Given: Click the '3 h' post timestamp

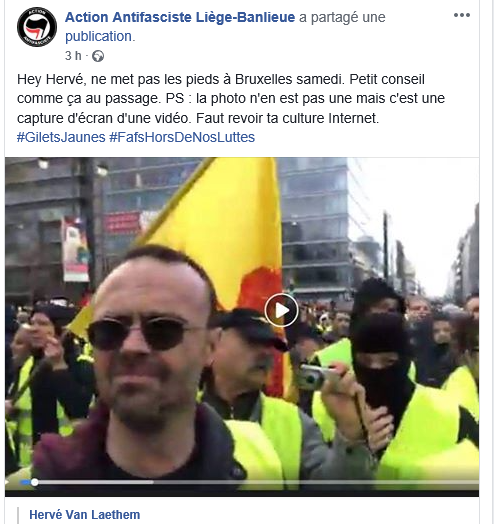Looking at the screenshot, I should coord(73,55).
